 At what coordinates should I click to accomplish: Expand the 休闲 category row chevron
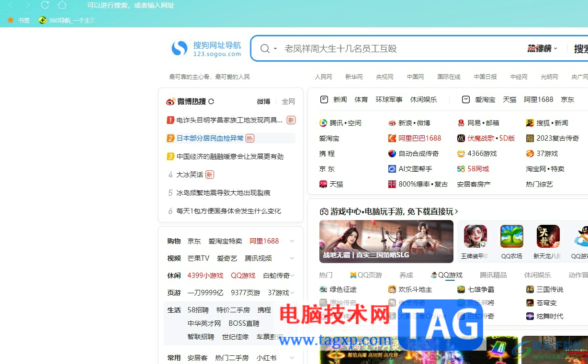[292, 276]
